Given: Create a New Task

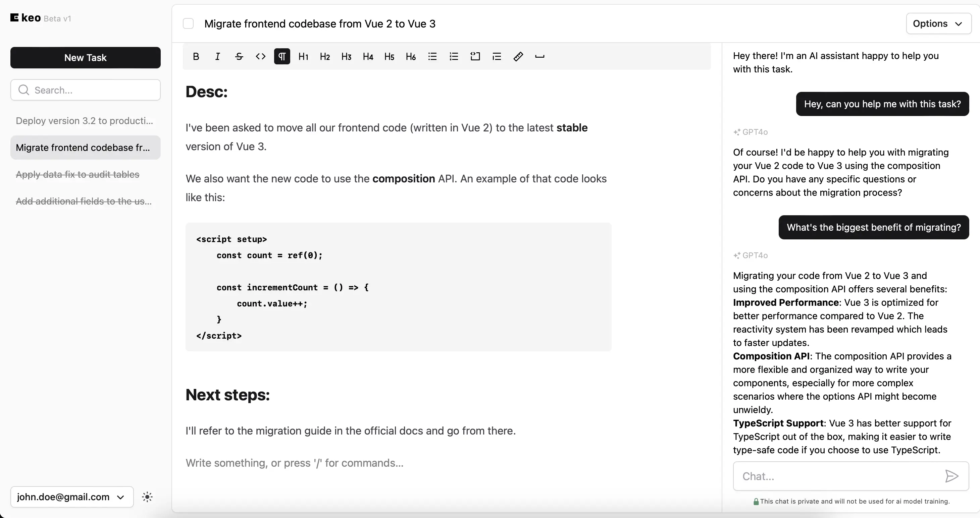Looking at the screenshot, I should click(86, 58).
